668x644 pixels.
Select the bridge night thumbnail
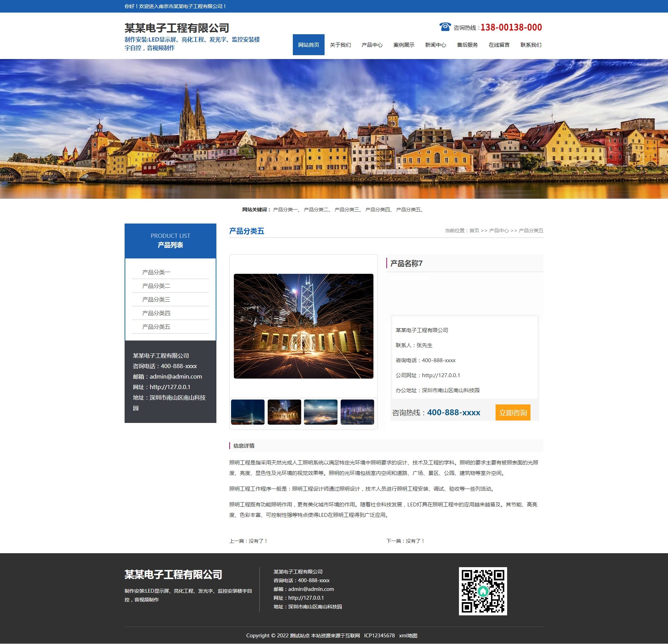[248, 412]
